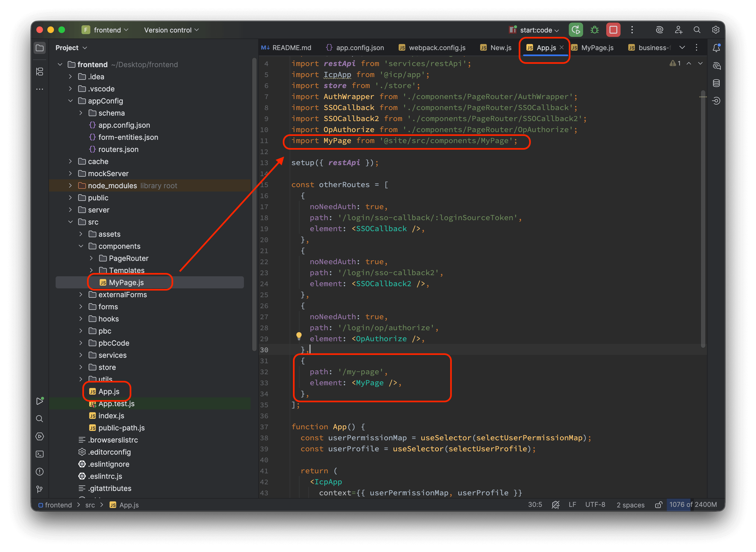
Task: Click the src breadcrumb in status bar
Action: [90, 505]
